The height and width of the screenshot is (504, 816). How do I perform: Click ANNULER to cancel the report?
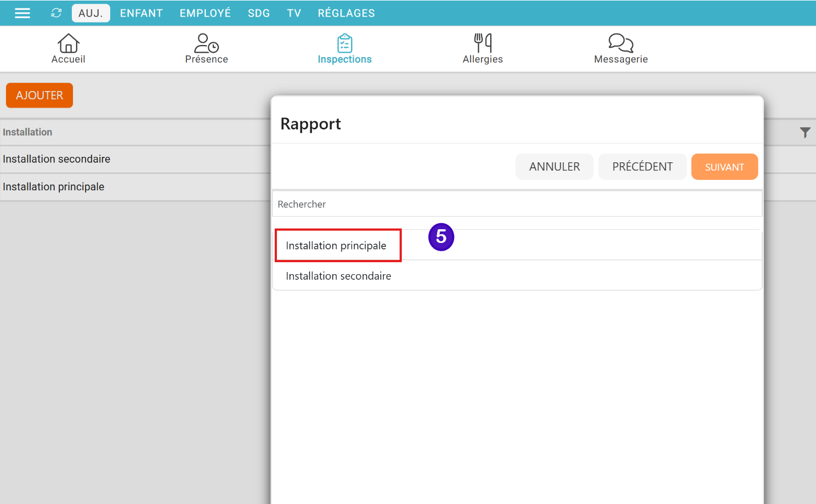pyautogui.click(x=554, y=167)
